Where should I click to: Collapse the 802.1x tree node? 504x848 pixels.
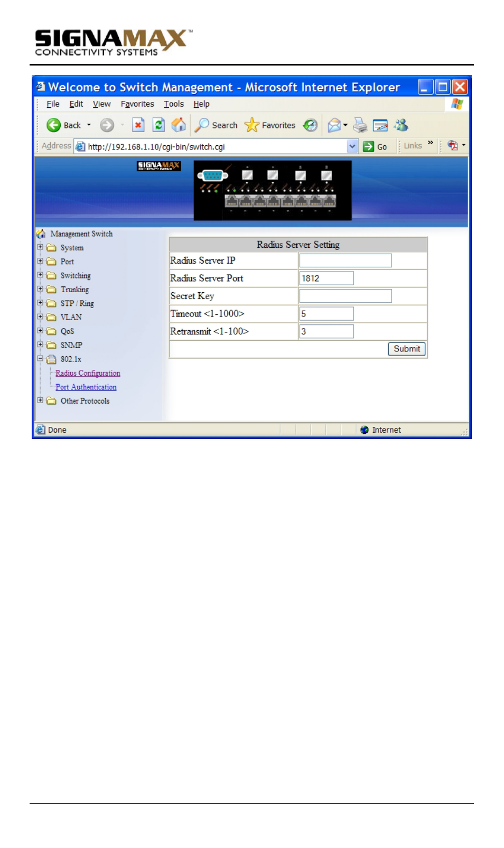[x=40, y=358]
